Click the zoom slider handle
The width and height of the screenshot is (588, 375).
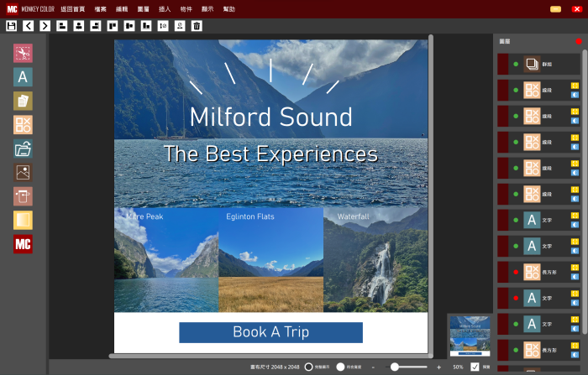coord(395,367)
